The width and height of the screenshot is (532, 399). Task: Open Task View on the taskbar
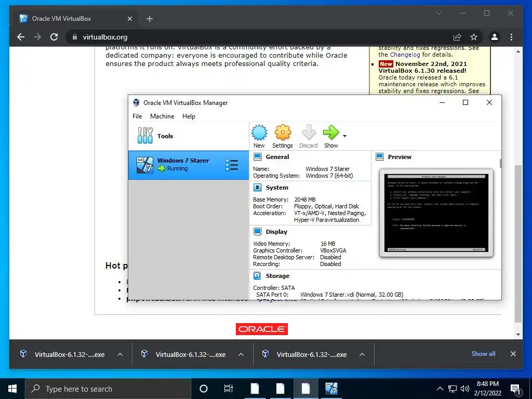pos(229,389)
